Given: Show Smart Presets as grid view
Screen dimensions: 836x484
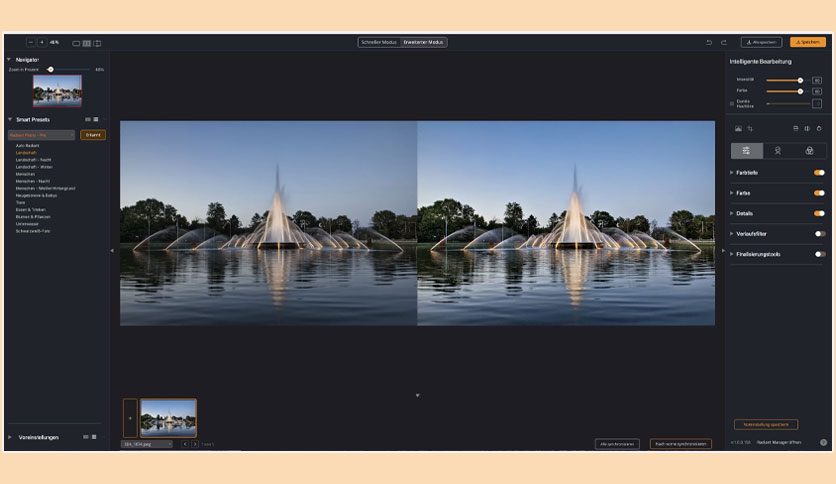Looking at the screenshot, I should click(x=88, y=119).
